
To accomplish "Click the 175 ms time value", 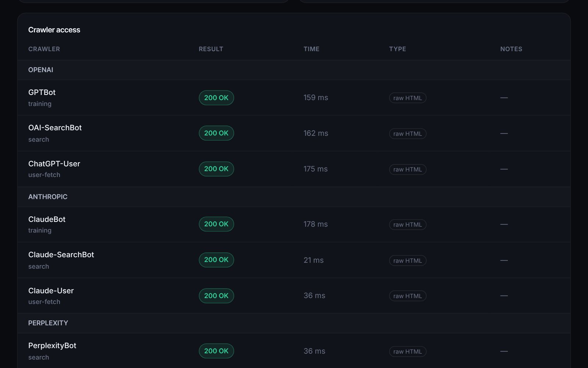I will point(315,169).
